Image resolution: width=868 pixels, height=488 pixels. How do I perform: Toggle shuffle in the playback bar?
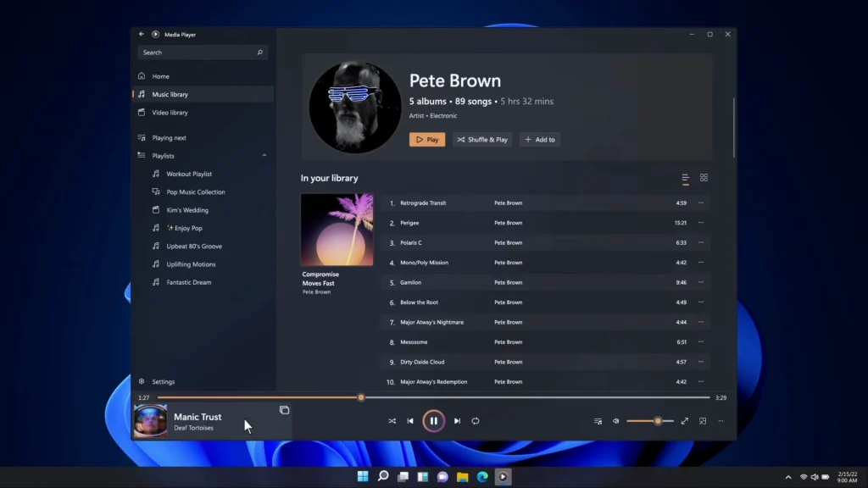(x=392, y=420)
